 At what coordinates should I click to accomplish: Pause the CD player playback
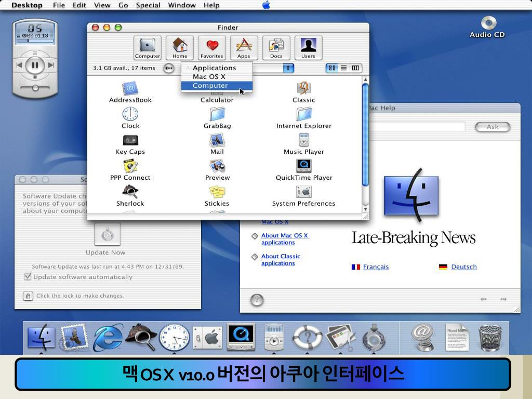click(35, 65)
